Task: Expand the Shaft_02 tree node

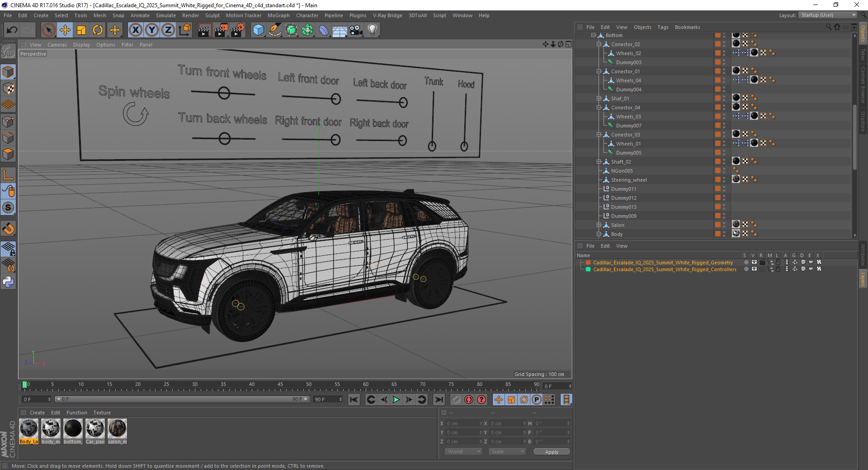Action: [x=599, y=162]
